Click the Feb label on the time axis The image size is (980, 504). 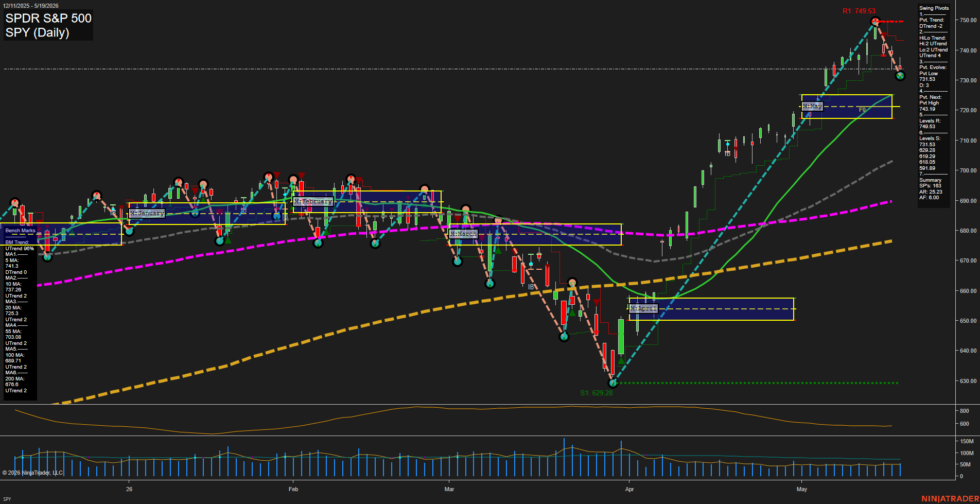(293, 489)
